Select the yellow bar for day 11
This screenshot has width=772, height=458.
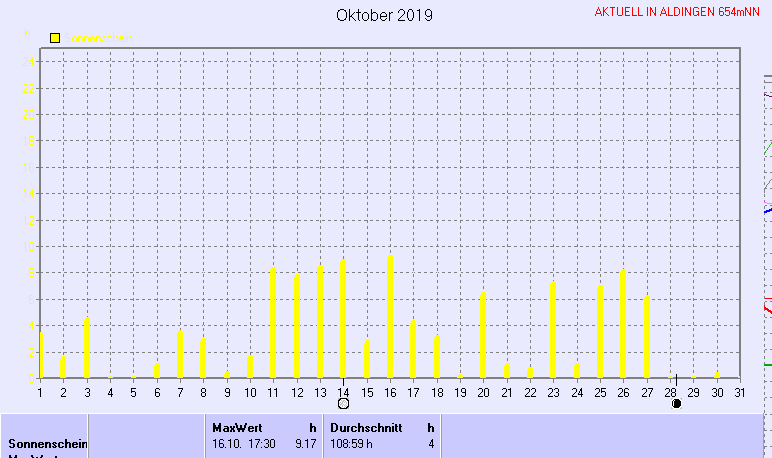[273, 322]
